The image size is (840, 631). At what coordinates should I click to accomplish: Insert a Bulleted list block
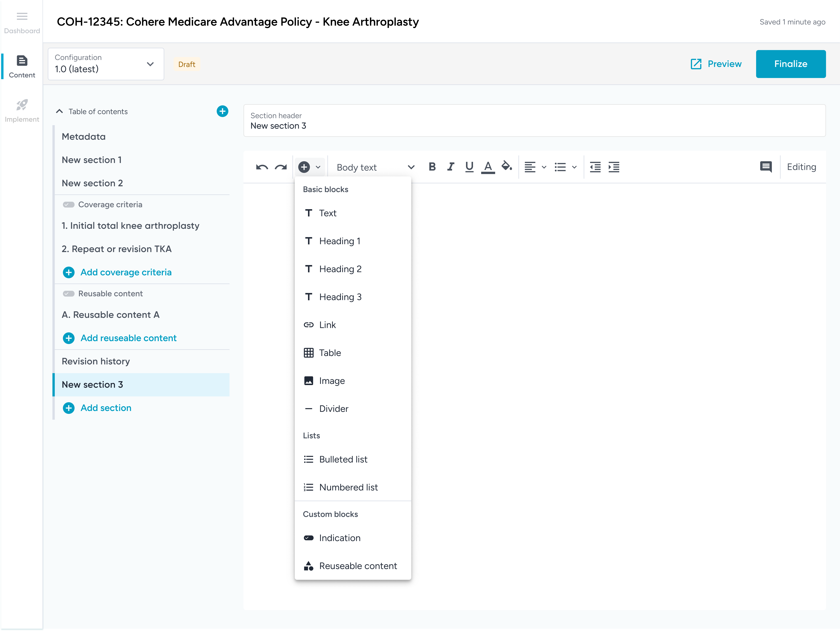353,459
